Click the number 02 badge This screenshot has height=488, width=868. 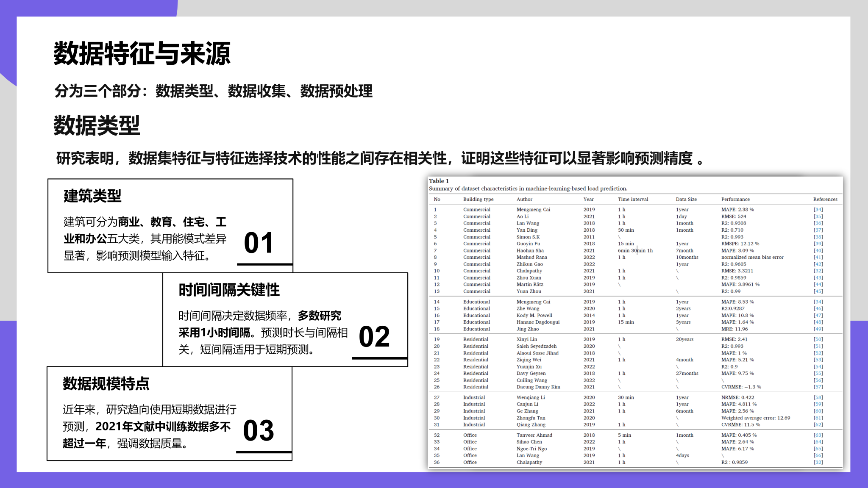click(x=374, y=337)
